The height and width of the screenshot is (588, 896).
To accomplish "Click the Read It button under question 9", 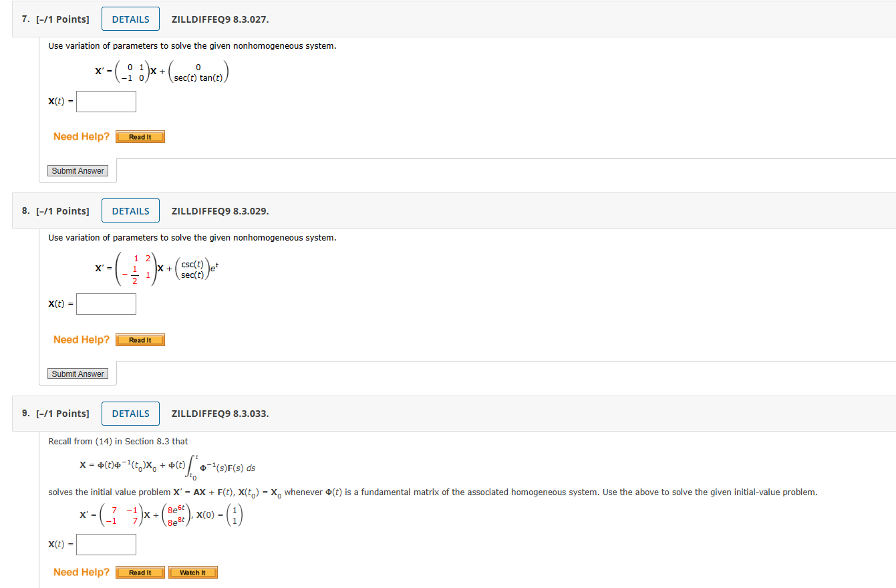I will coord(140,572).
